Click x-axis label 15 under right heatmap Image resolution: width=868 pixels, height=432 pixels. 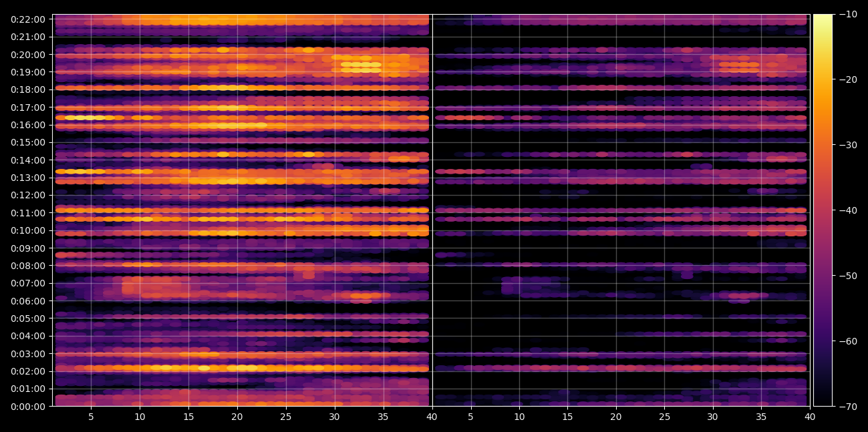(x=567, y=417)
